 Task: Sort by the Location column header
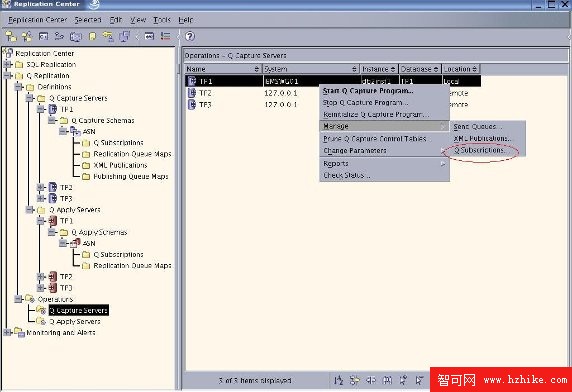click(x=460, y=69)
